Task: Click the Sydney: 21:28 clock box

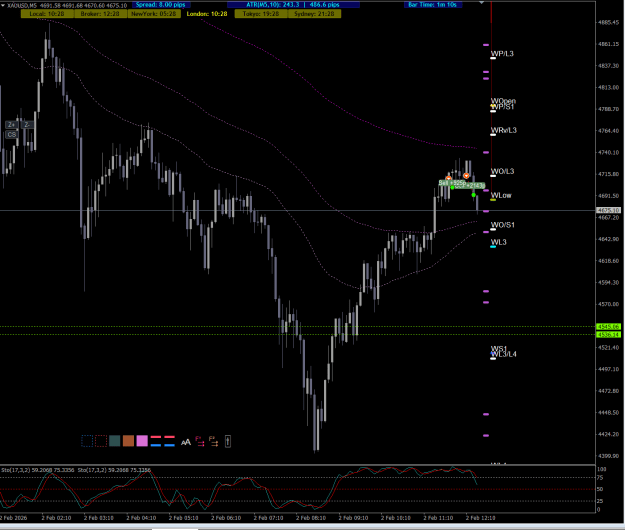Action: [314, 14]
